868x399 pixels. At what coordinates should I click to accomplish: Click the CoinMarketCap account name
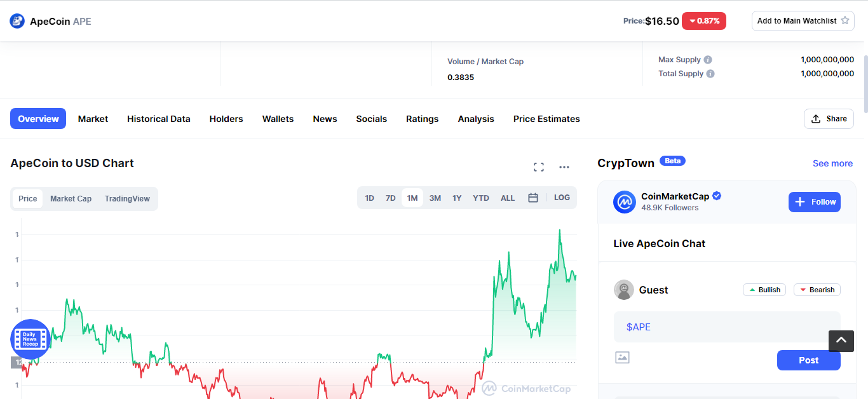click(675, 196)
